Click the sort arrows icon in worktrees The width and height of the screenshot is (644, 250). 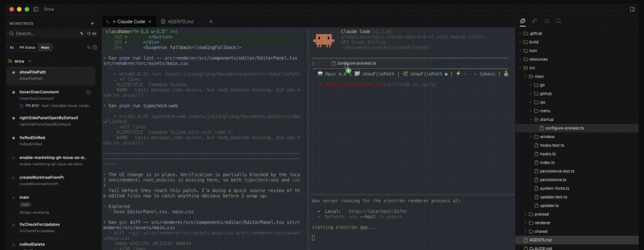pos(88,48)
